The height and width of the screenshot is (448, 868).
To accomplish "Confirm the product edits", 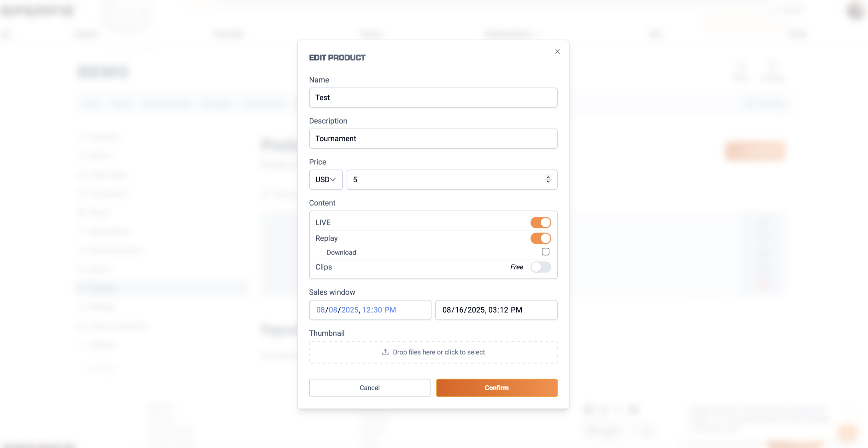I will 496,388.
